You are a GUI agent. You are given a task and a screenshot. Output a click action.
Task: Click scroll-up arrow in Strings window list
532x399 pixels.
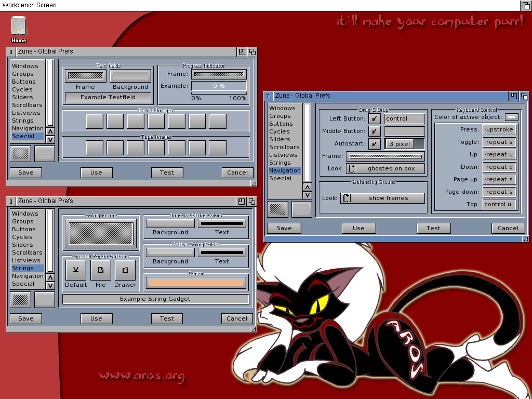tap(50, 277)
